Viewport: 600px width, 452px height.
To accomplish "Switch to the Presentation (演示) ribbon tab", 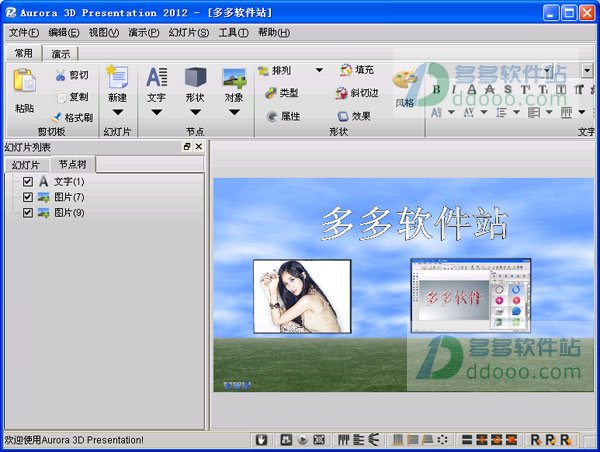I will coord(60,54).
